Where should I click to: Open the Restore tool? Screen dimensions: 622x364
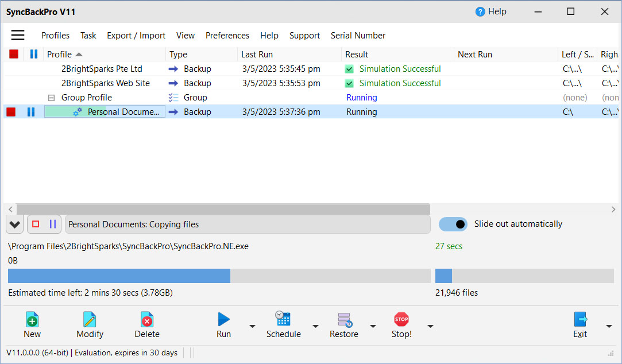(x=344, y=325)
